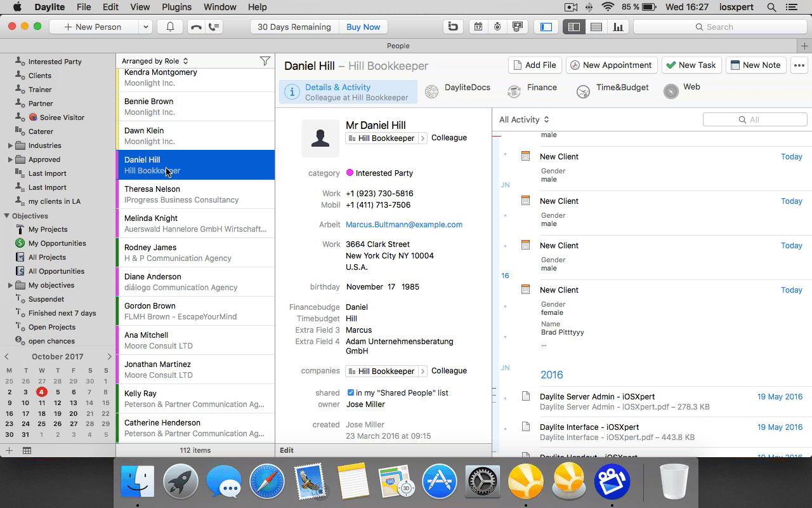This screenshot has height=508, width=812.
Task: Click the Add File button
Action: click(x=535, y=65)
